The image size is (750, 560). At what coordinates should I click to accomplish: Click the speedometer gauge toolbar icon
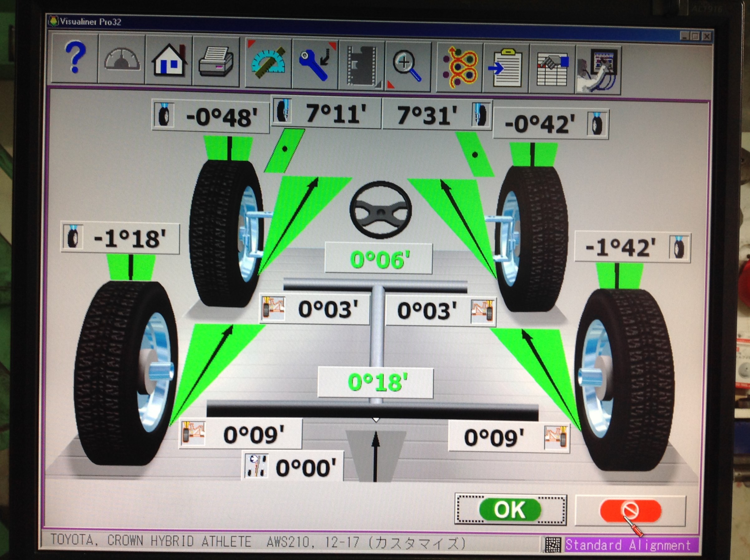tap(122, 60)
